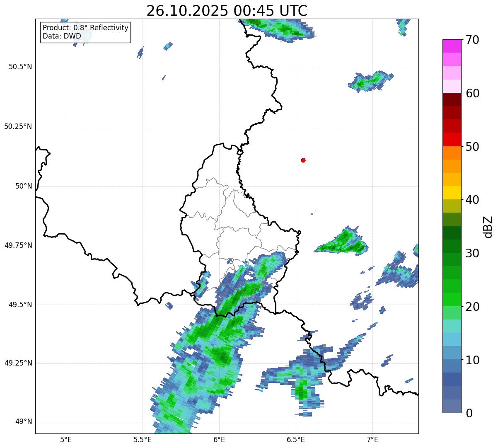This screenshot has width=498, height=448.
Task: Click the "Product: 0.8° Reflectivity" text
Action: click(x=85, y=28)
